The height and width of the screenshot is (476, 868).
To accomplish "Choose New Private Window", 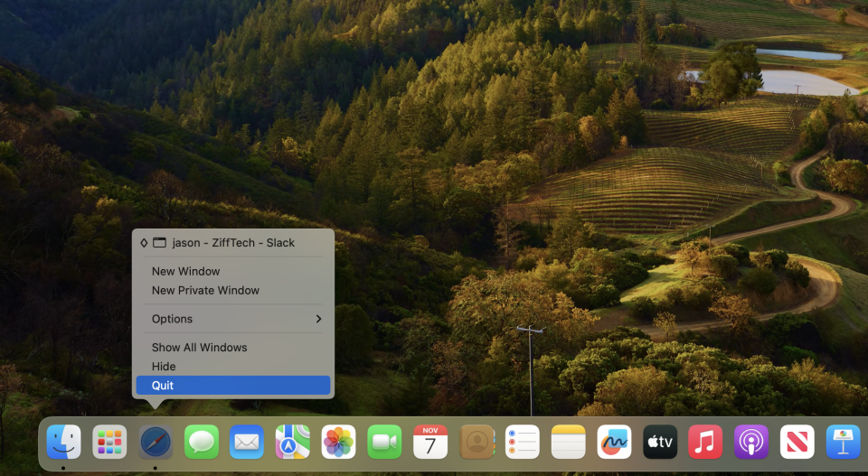I will (205, 291).
